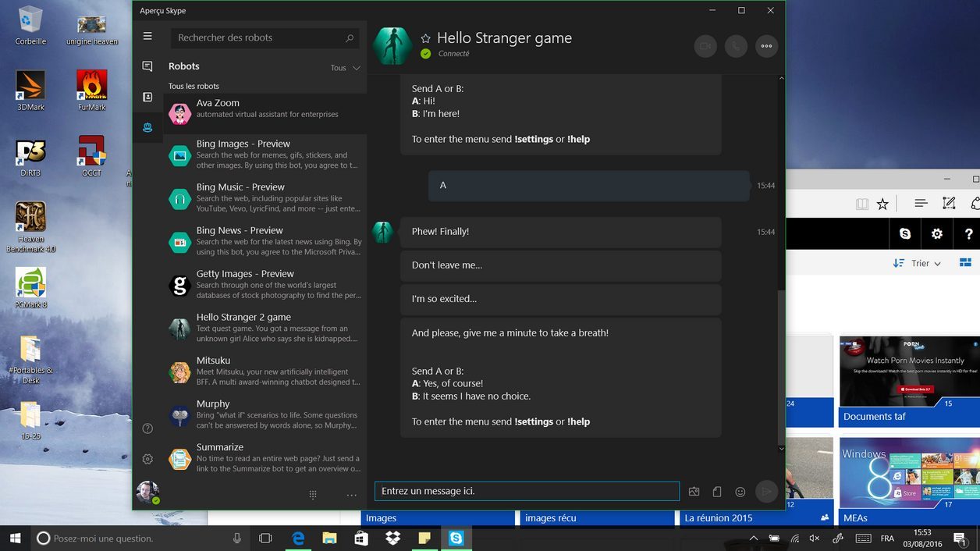980x551 pixels.
Task: Click the send image icon in message bar
Action: [694, 492]
